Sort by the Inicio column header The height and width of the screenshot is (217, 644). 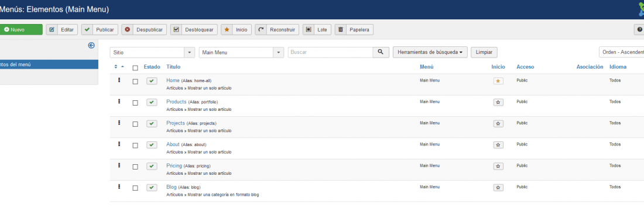pos(498,67)
